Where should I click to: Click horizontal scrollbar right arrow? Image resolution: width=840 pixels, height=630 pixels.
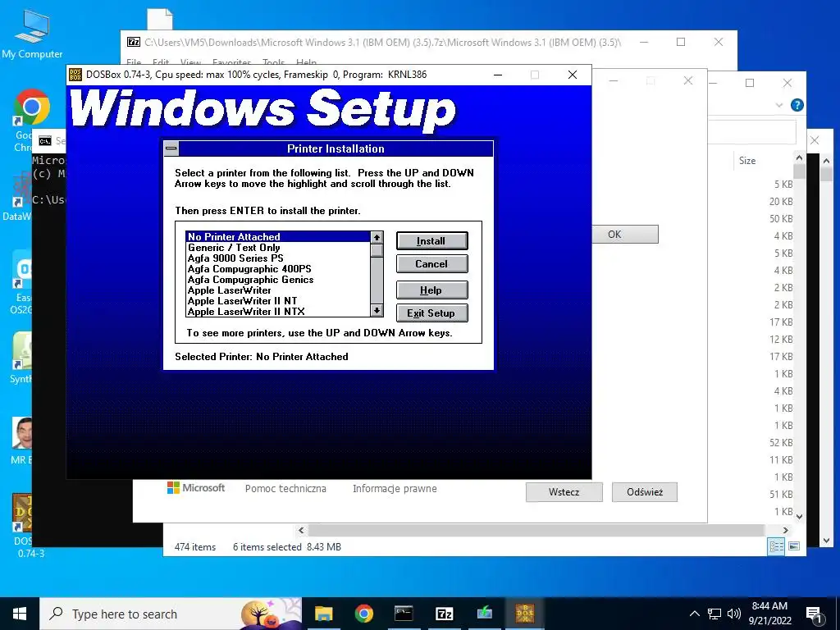click(x=785, y=531)
